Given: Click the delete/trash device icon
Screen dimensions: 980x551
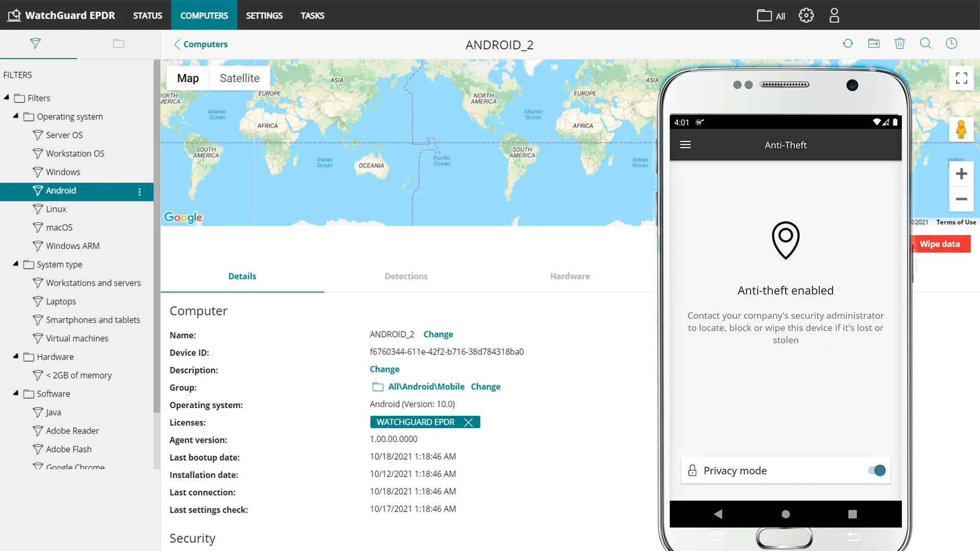Looking at the screenshot, I should point(900,43).
